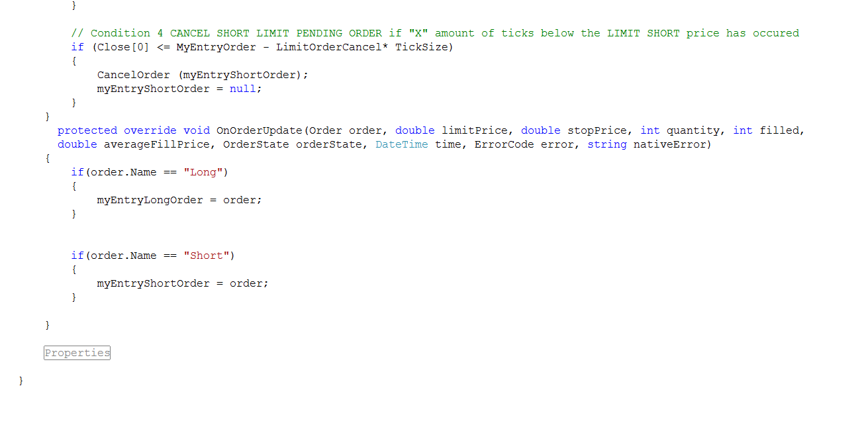Click the DateTime type in method signature

click(x=402, y=144)
